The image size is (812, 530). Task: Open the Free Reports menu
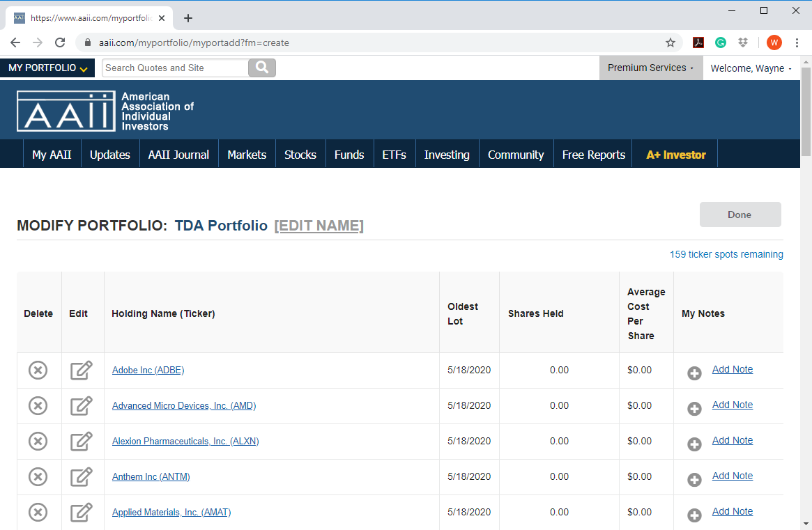tap(593, 154)
